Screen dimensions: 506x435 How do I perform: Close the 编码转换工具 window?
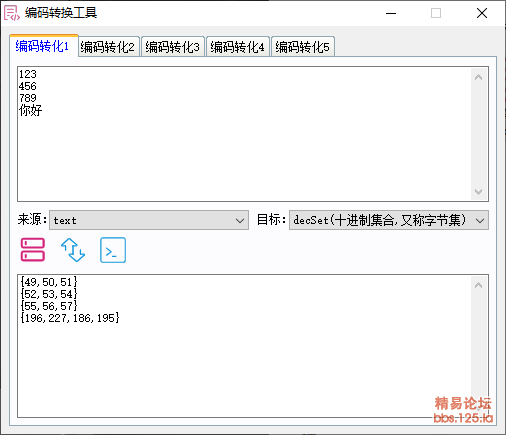(482, 13)
